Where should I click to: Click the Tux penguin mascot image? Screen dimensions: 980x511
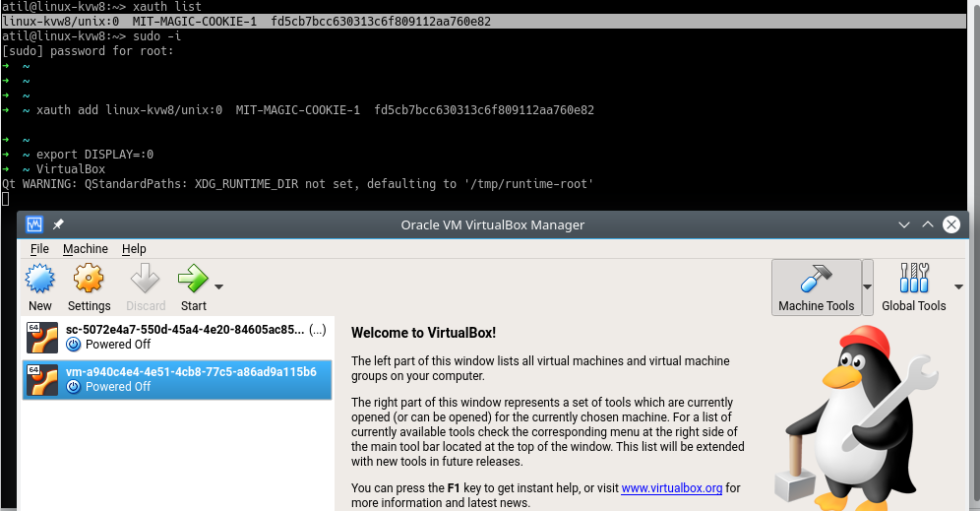(x=856, y=416)
